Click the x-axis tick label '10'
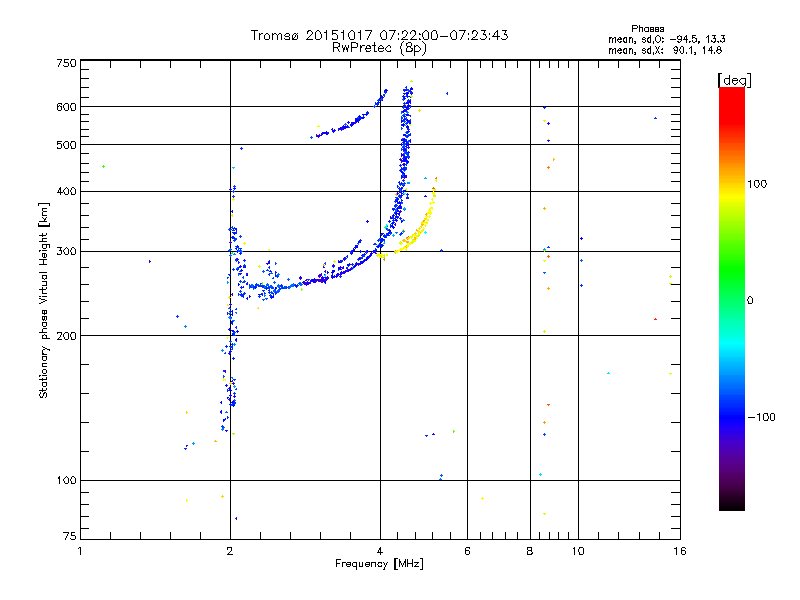Image resolution: width=800 pixels, height=600 pixels. coord(578,551)
